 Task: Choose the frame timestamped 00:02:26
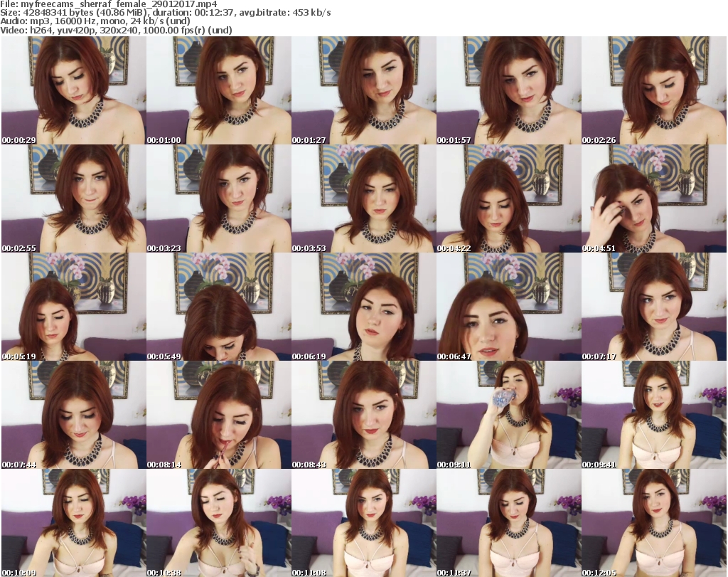pyautogui.click(x=654, y=91)
